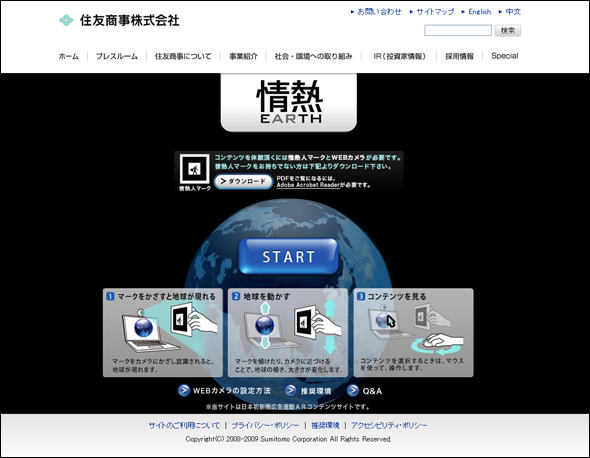This screenshot has width=590, height=458.
Task: Open the お問い合わせ contact link
Action: click(x=379, y=12)
